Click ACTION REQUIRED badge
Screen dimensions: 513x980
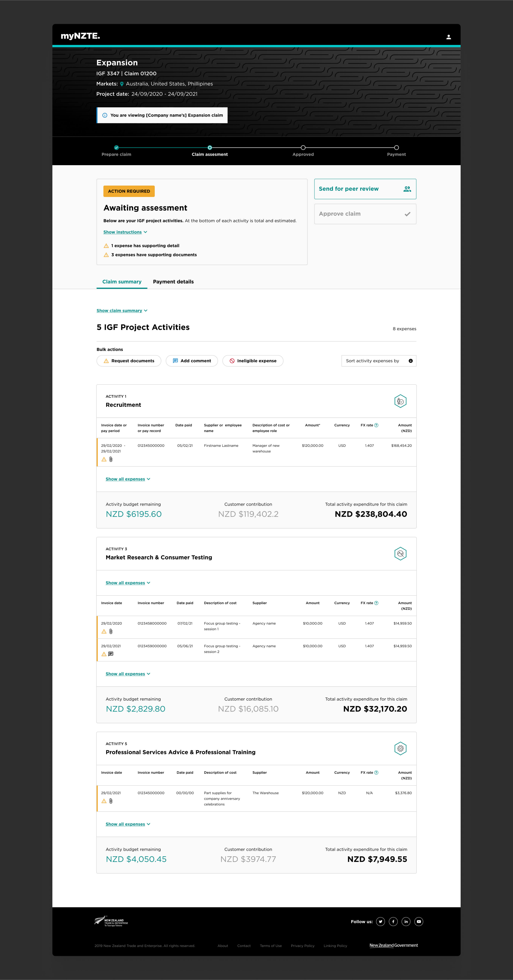pos(129,191)
